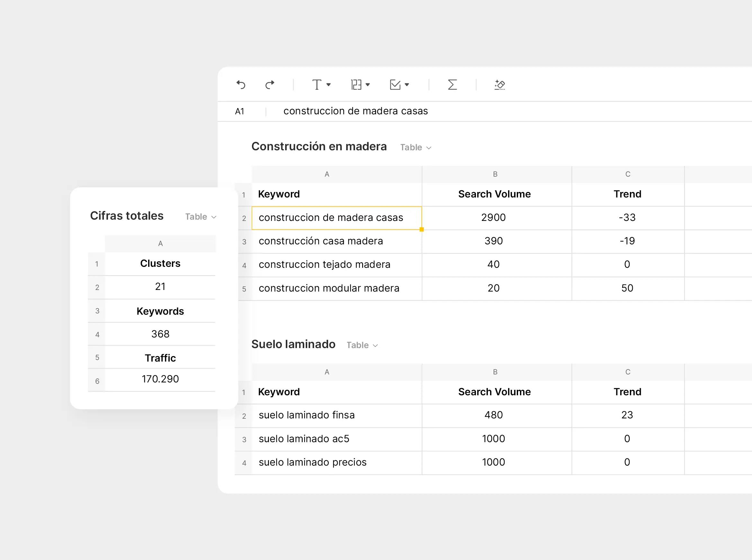Expand the dropdown arrow beside checkbox icon
The image size is (752, 560).
point(407,84)
